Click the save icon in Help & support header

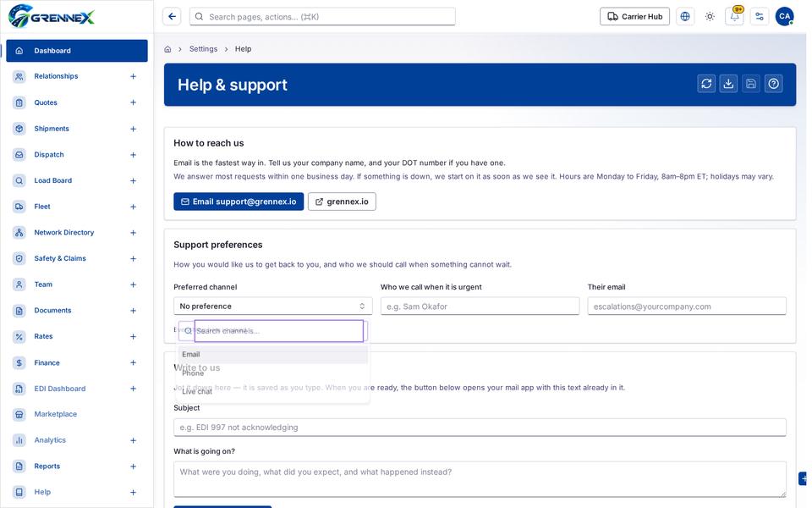[x=751, y=84]
